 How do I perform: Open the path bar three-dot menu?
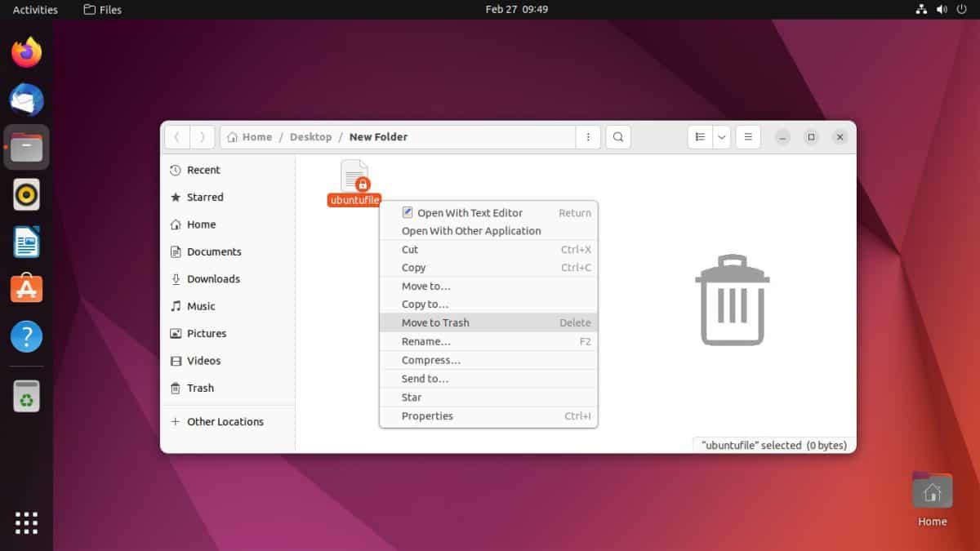point(588,137)
